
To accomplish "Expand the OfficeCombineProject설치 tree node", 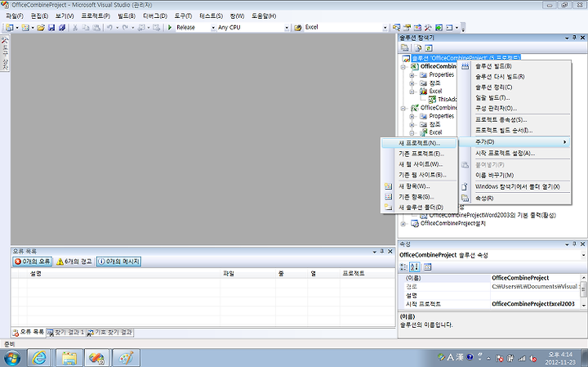I will [x=403, y=224].
